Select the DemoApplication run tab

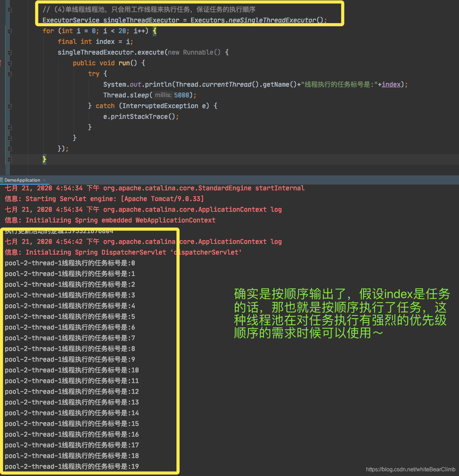[22, 180]
